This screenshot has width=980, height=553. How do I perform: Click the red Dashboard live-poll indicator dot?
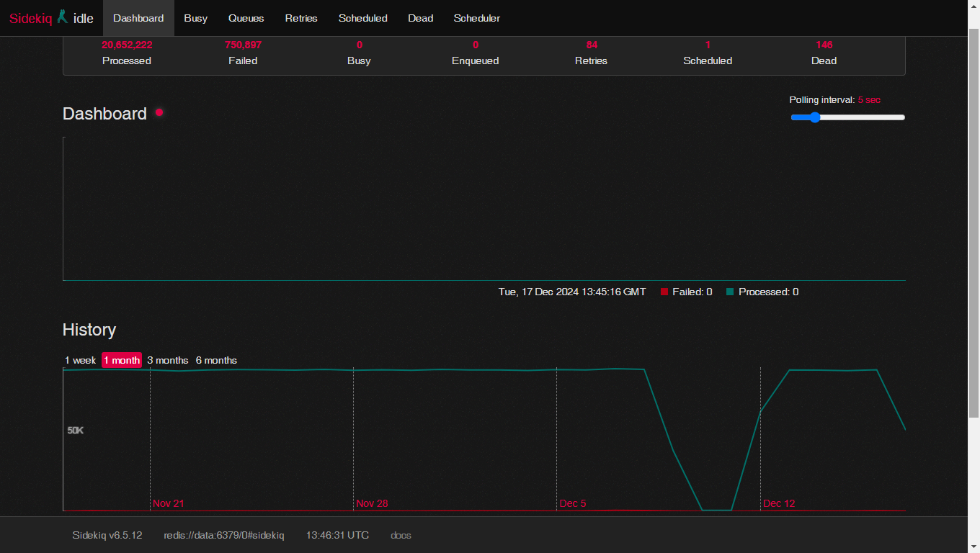point(159,112)
